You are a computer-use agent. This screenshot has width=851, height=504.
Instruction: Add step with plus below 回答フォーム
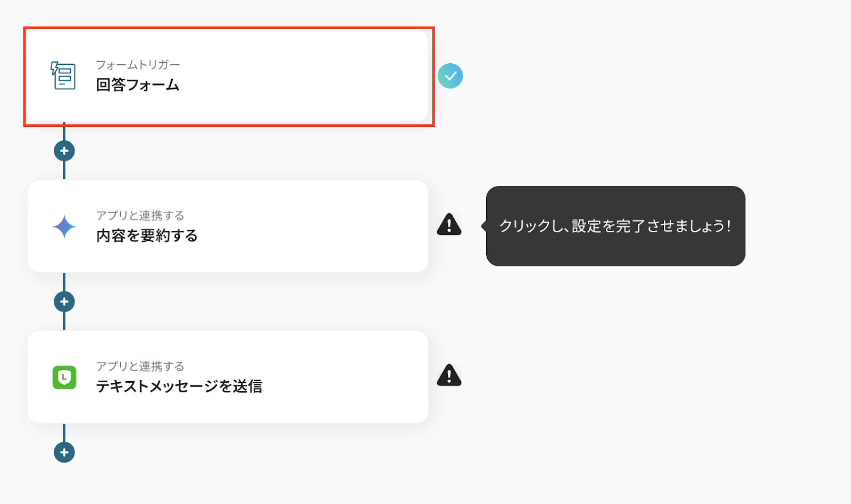(64, 151)
